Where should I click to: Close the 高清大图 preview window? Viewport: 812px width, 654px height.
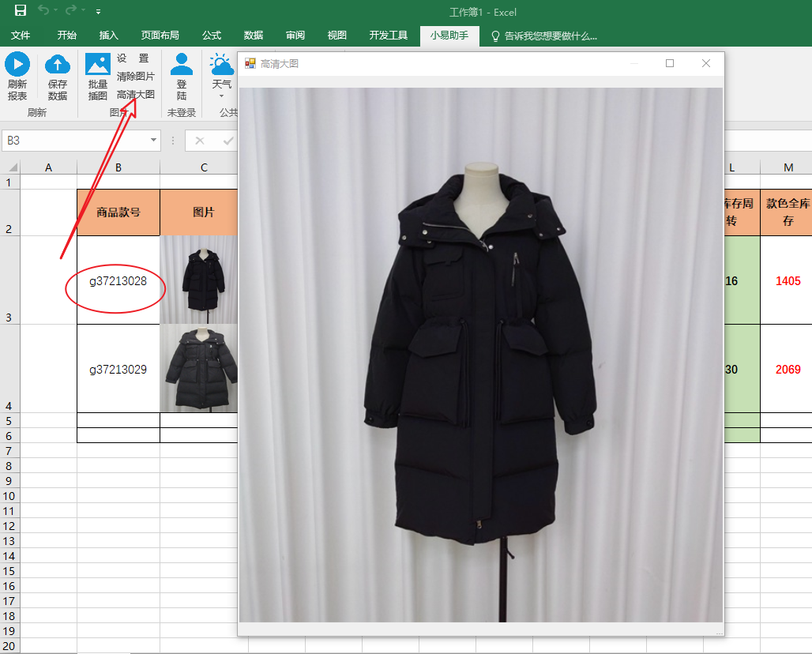(x=706, y=63)
